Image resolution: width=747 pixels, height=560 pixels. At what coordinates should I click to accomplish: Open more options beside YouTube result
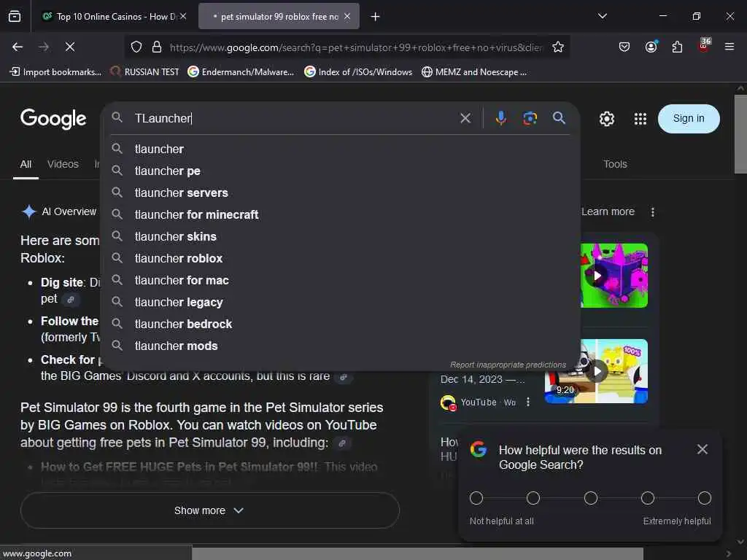coord(528,402)
